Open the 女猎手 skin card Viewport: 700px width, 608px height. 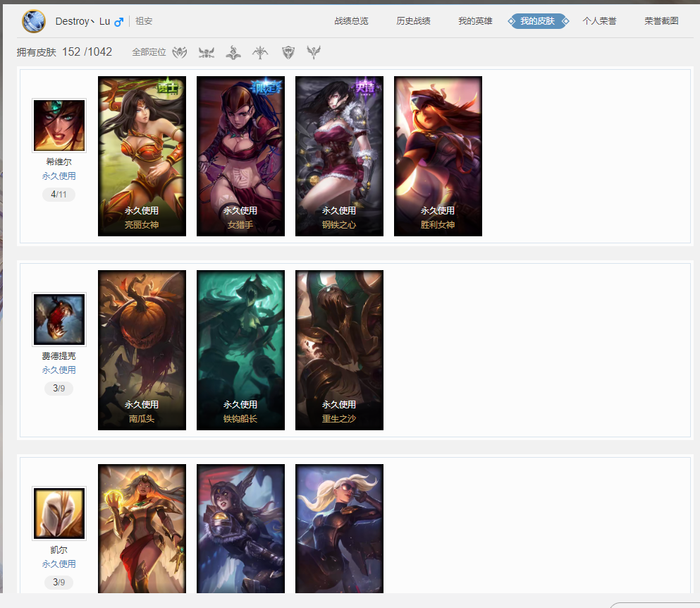tap(240, 156)
